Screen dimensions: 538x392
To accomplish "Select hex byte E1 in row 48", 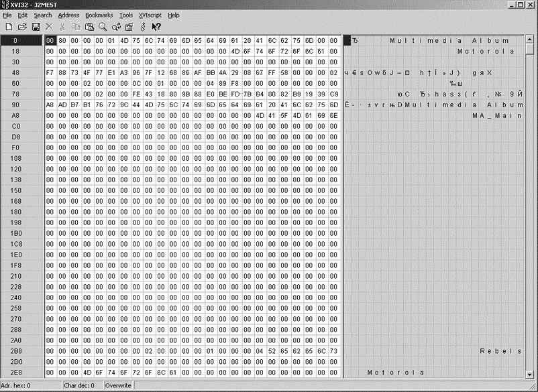I will [111, 72].
